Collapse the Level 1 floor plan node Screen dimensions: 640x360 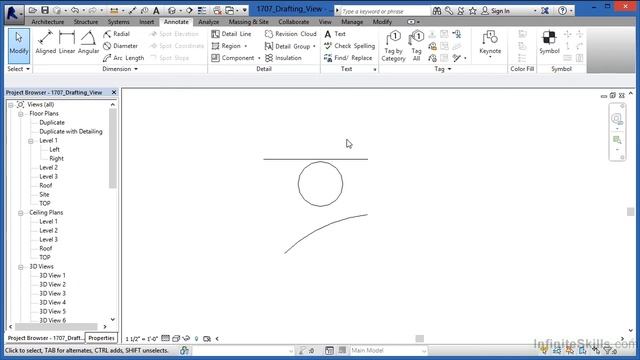[x=31, y=141]
